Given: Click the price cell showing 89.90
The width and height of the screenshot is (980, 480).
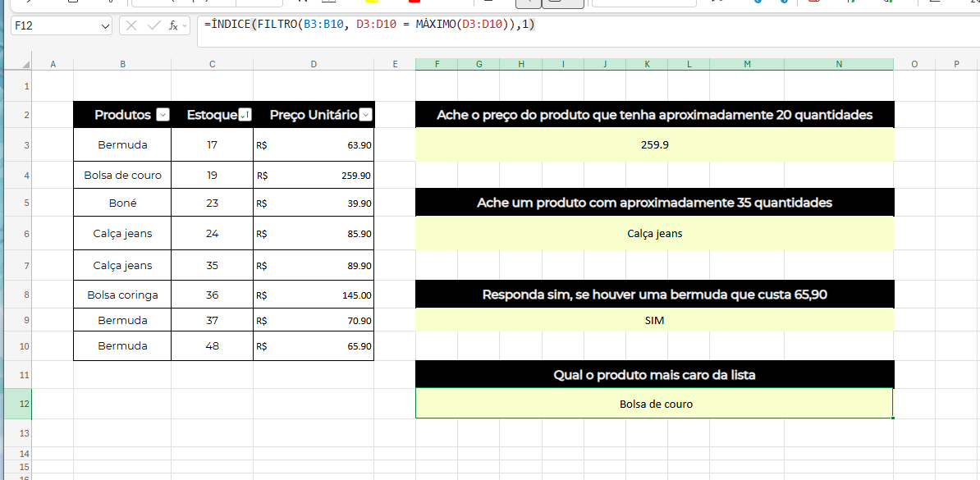Looking at the screenshot, I should 314,266.
